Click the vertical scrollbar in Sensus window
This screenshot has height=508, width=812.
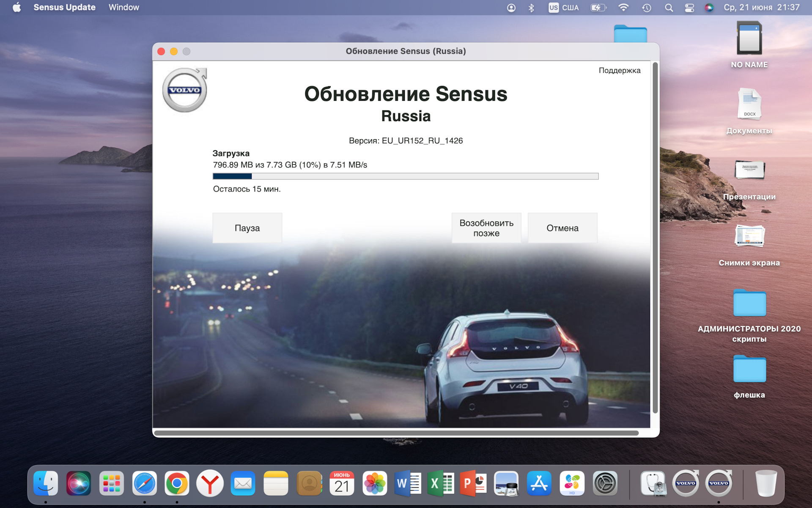click(655, 237)
